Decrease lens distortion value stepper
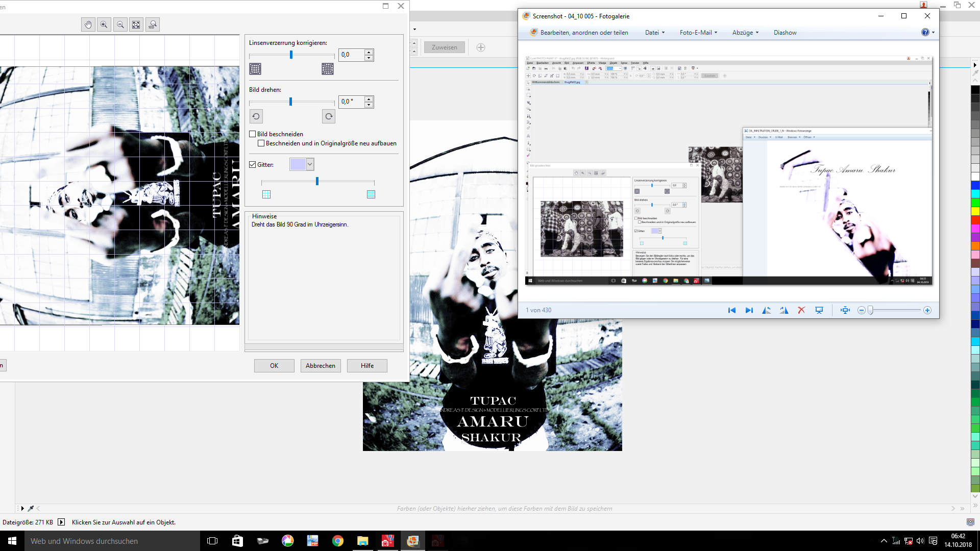The width and height of the screenshot is (980, 551). point(369,58)
